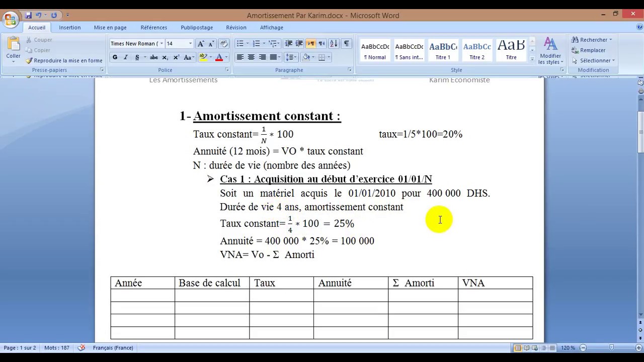The height and width of the screenshot is (362, 644).
Task: Click the Français (France) language indicator
Action: 113,348
